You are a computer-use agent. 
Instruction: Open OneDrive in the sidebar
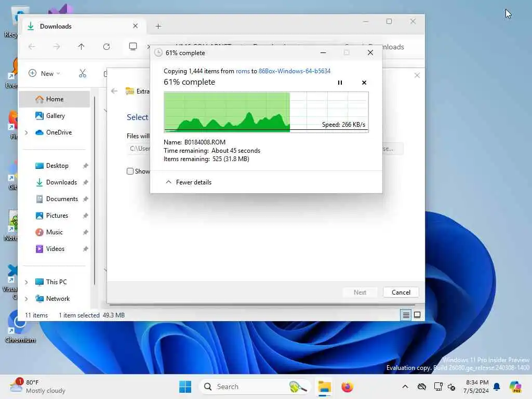(x=54, y=132)
